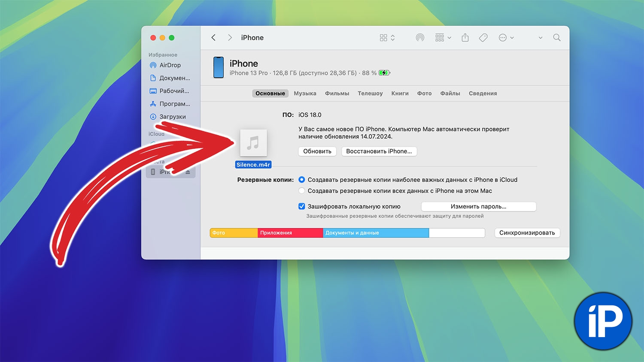Viewport: 644px width, 362px height.
Task: Go forward using the toolbar forward arrow
Action: (x=230, y=38)
